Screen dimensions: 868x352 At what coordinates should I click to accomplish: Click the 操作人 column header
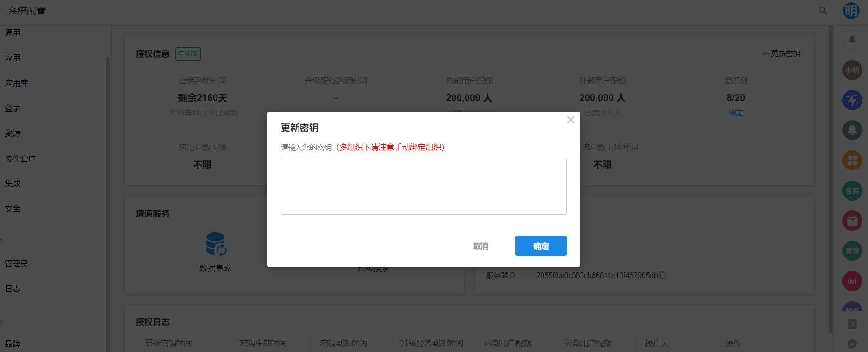click(657, 343)
